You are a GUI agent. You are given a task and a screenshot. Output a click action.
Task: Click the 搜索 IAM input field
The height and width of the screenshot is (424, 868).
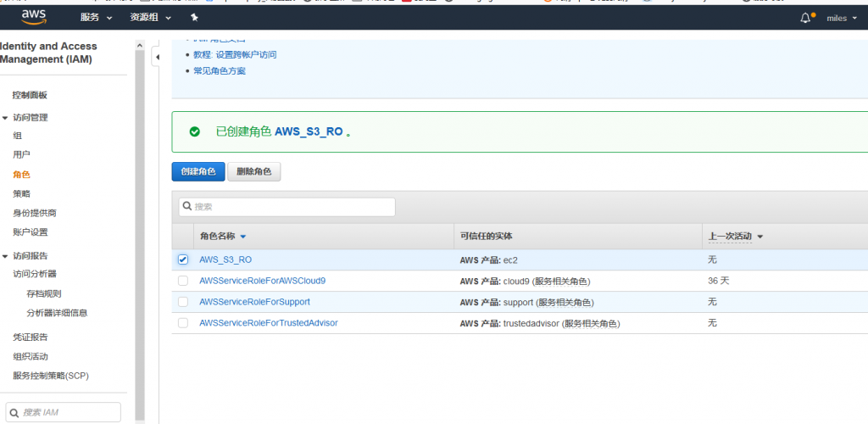tap(63, 412)
